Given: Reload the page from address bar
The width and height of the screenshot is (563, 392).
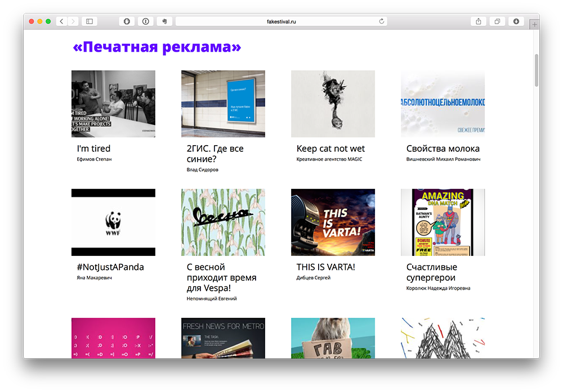Looking at the screenshot, I should click(x=382, y=21).
